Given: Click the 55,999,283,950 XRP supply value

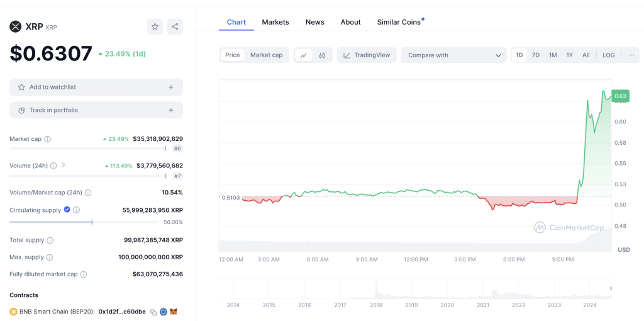Looking at the screenshot, I should point(153,210).
